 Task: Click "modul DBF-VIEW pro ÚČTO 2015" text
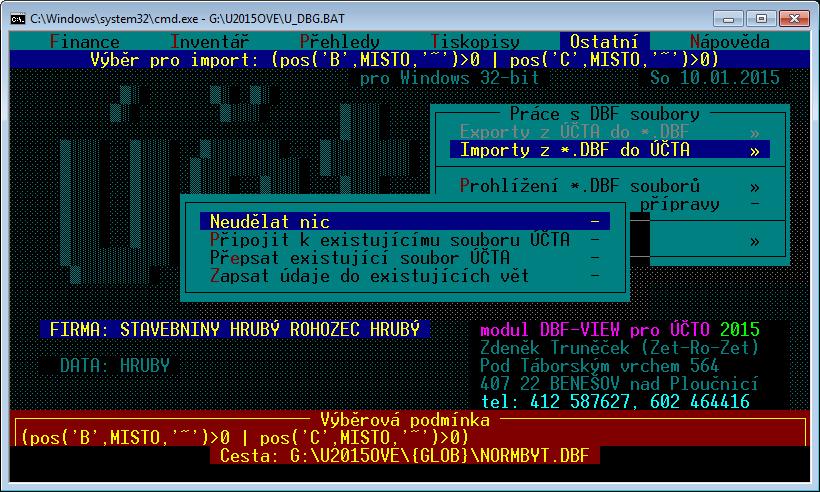[620, 329]
